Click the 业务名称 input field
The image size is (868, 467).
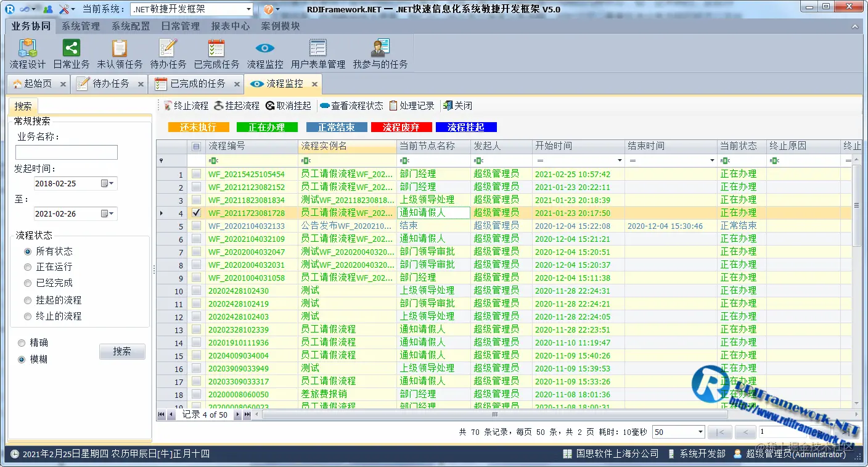pos(67,152)
